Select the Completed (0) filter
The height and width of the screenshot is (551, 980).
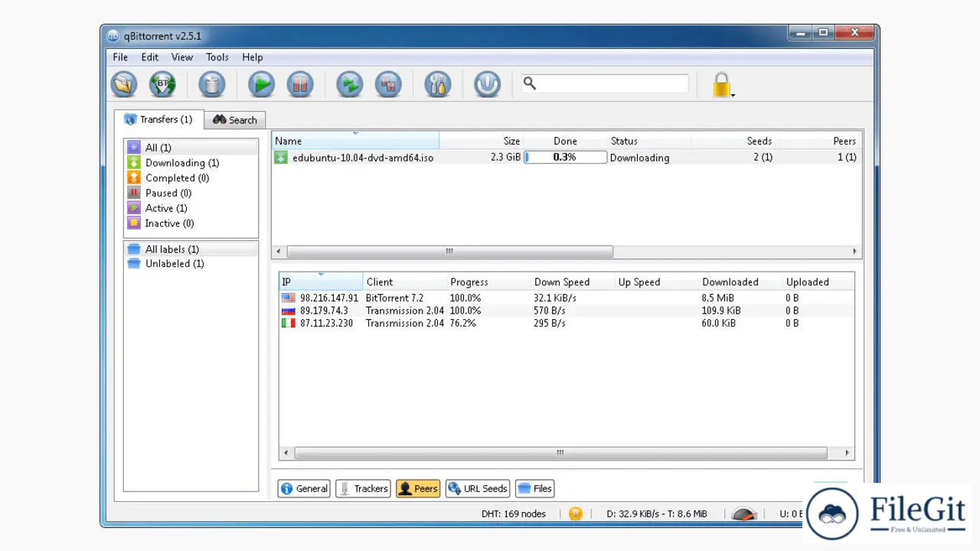[x=191, y=178]
